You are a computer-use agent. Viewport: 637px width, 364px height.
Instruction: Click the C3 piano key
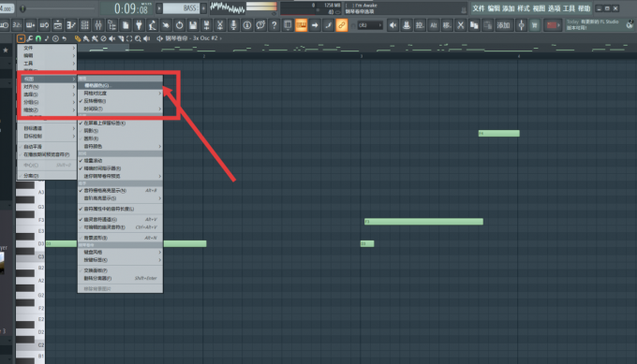[x=31, y=257]
